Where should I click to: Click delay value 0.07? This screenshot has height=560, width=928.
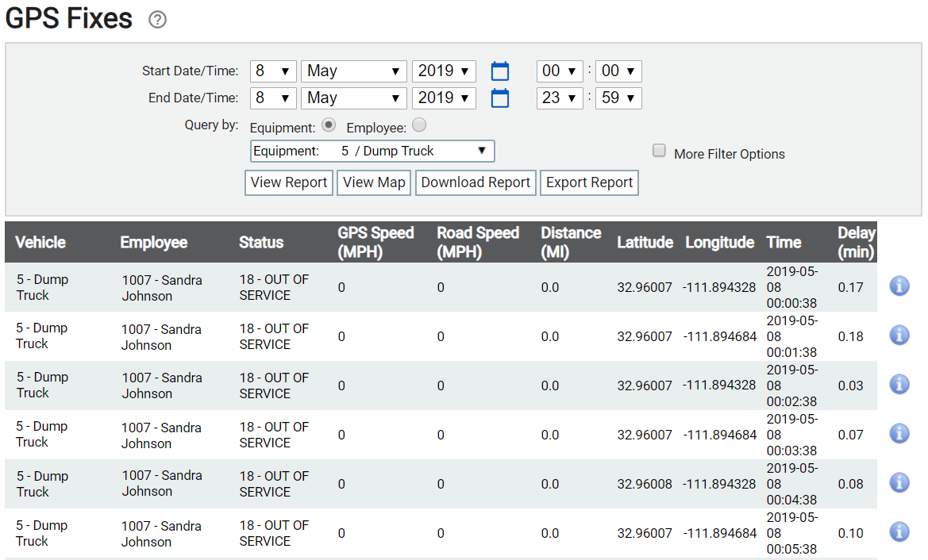[850, 435]
